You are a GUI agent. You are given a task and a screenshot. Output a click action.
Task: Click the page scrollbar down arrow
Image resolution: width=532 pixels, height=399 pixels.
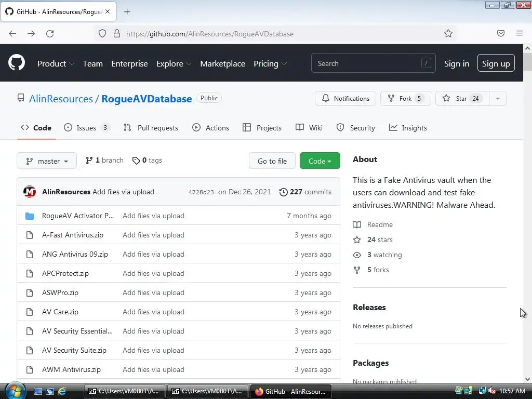(527, 379)
